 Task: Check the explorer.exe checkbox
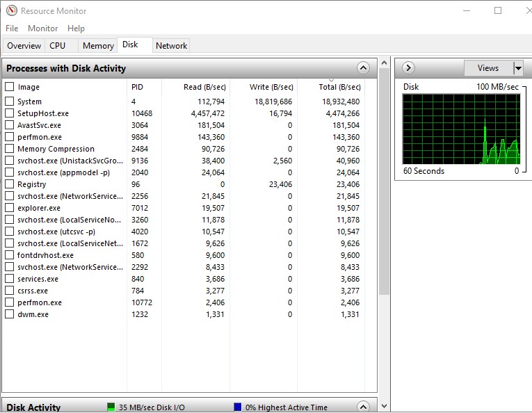10,207
